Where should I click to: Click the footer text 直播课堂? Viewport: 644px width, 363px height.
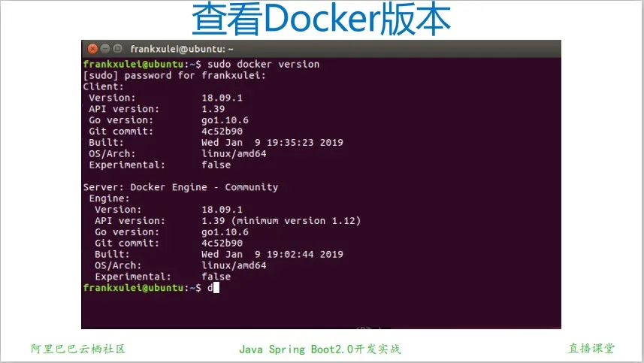[591, 349]
